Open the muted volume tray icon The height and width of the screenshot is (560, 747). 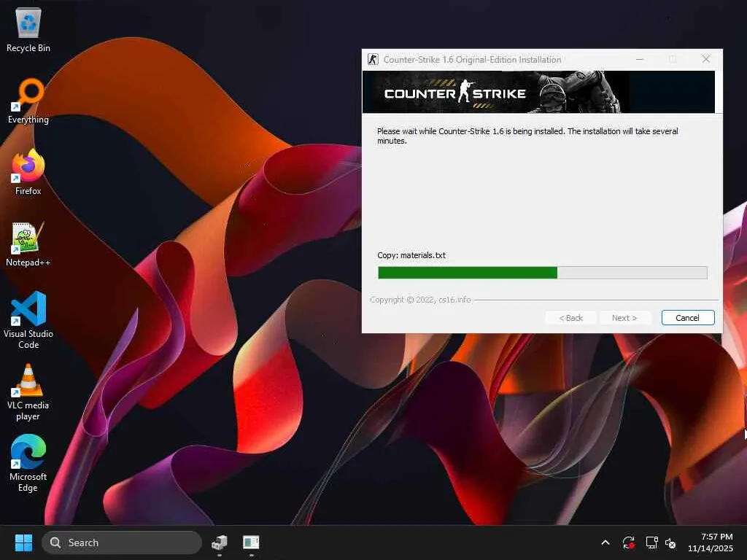[x=671, y=542]
